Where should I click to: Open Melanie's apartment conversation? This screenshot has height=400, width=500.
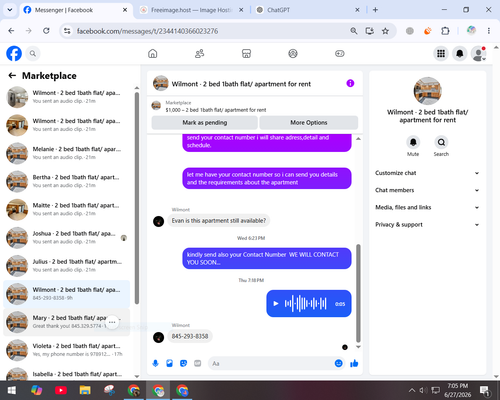click(x=67, y=153)
